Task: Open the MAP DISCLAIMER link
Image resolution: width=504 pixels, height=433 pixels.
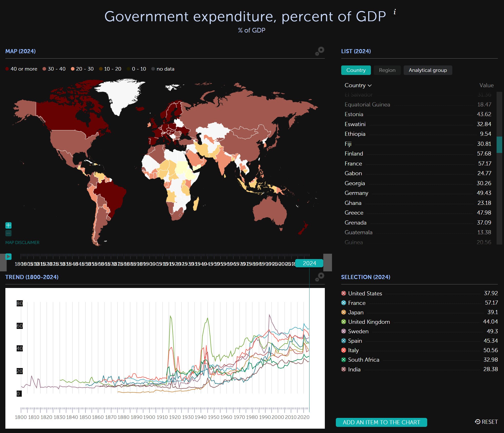Action: [x=22, y=242]
